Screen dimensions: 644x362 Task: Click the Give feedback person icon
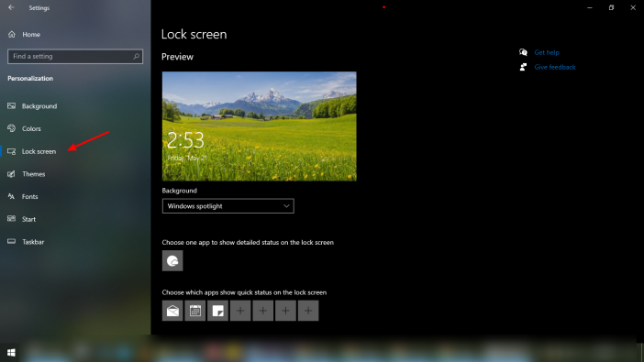pyautogui.click(x=523, y=67)
